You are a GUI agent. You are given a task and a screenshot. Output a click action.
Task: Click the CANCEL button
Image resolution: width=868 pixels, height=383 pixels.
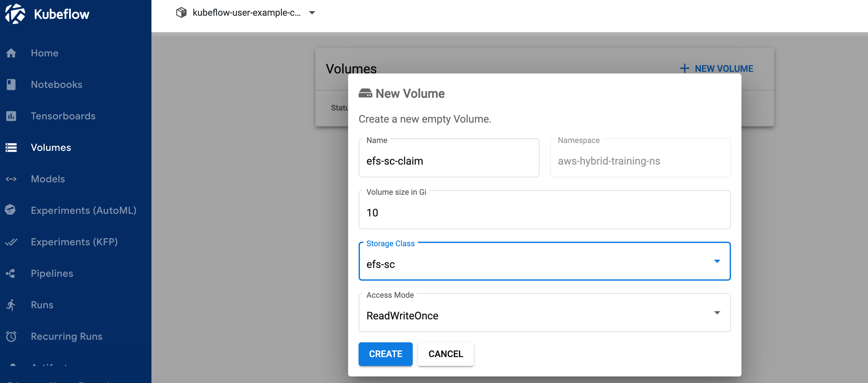[445, 354]
